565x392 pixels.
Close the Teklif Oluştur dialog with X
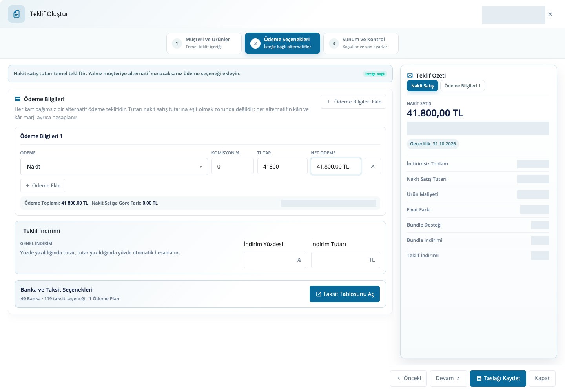click(x=550, y=14)
